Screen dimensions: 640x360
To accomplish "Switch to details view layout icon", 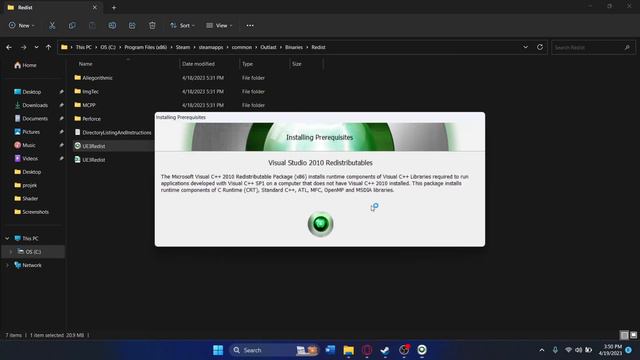I will click(x=624, y=335).
